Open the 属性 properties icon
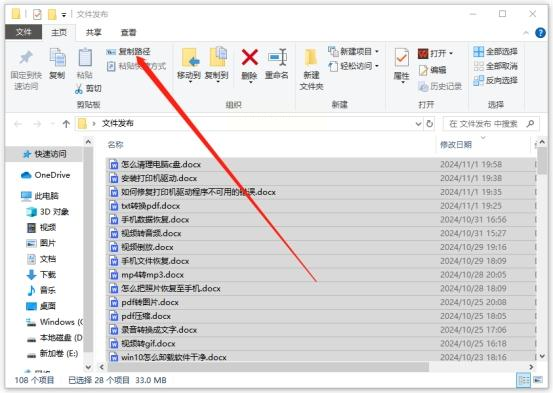The image size is (553, 393). [x=401, y=58]
